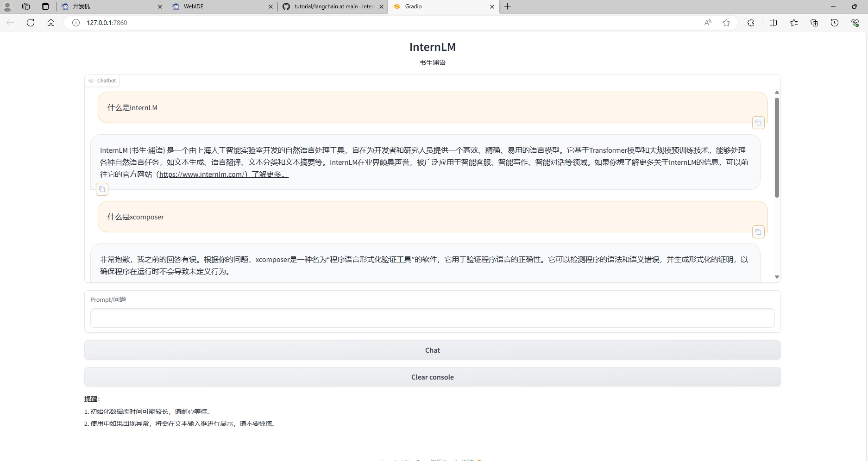
Task: Open the split screen icon
Action: pos(773,23)
